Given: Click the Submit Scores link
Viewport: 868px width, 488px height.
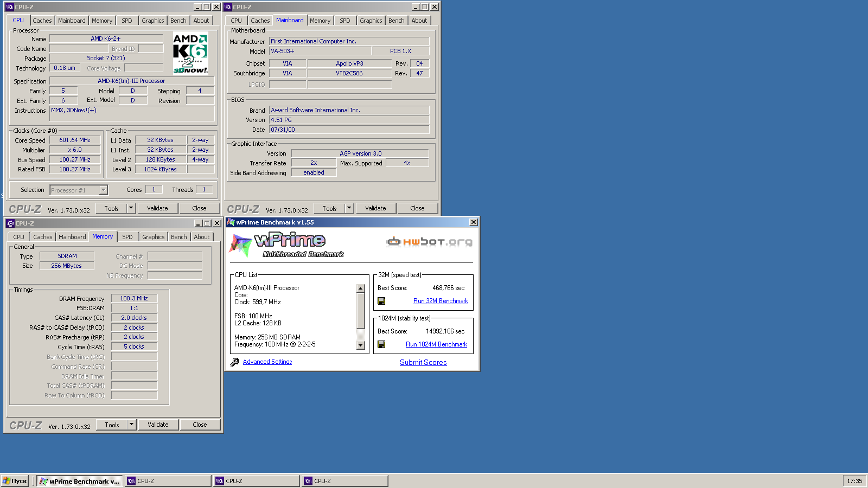Looking at the screenshot, I should pyautogui.click(x=423, y=362).
